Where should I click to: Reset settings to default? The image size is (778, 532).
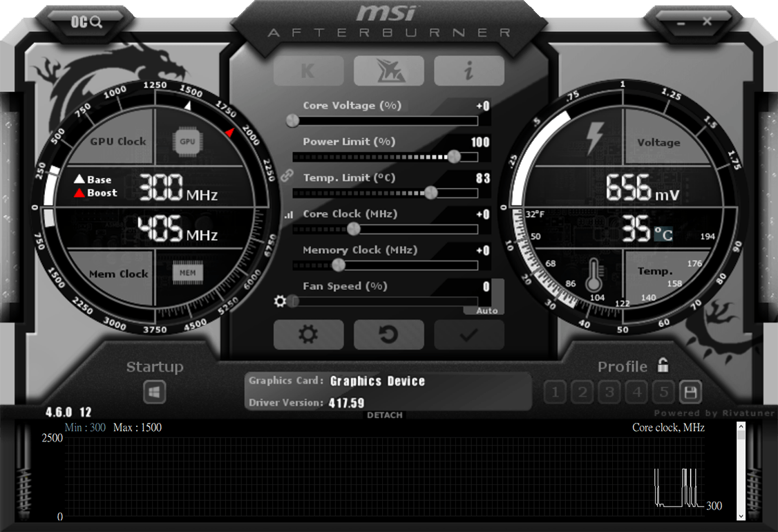(388, 335)
